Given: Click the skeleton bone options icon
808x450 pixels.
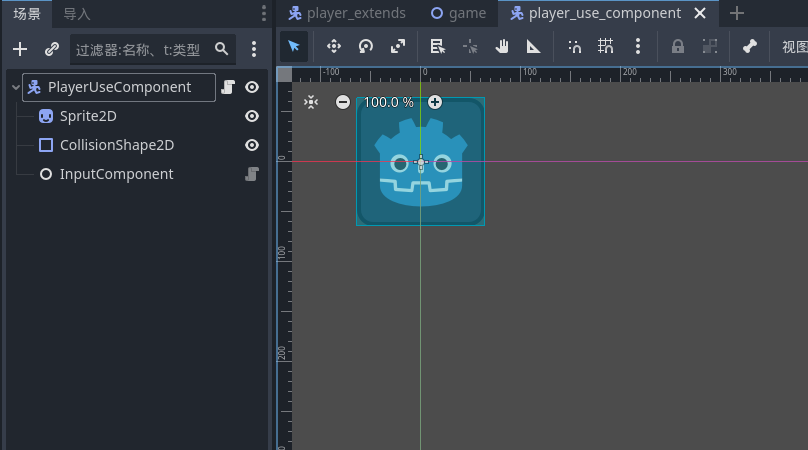Looking at the screenshot, I should pos(750,46).
